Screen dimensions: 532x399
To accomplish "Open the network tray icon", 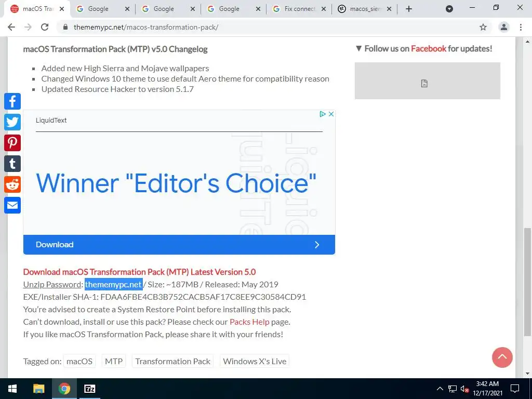I will (x=453, y=389).
